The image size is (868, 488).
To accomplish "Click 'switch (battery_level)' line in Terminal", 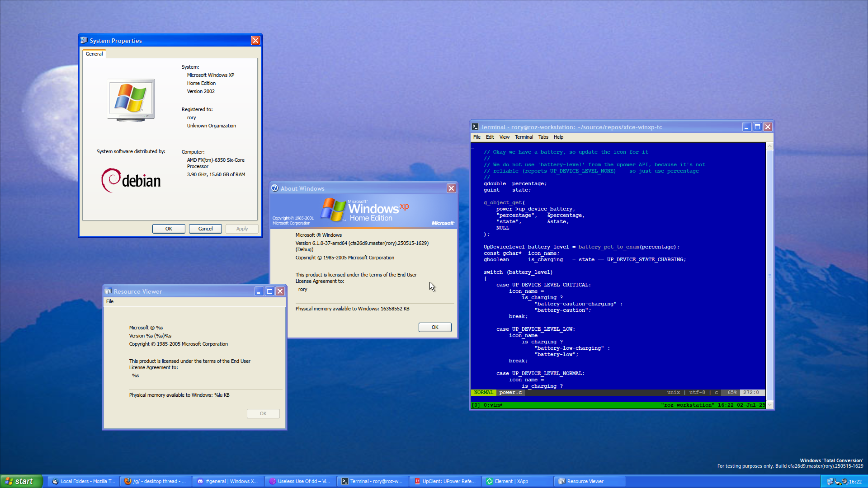I will click(x=518, y=272).
